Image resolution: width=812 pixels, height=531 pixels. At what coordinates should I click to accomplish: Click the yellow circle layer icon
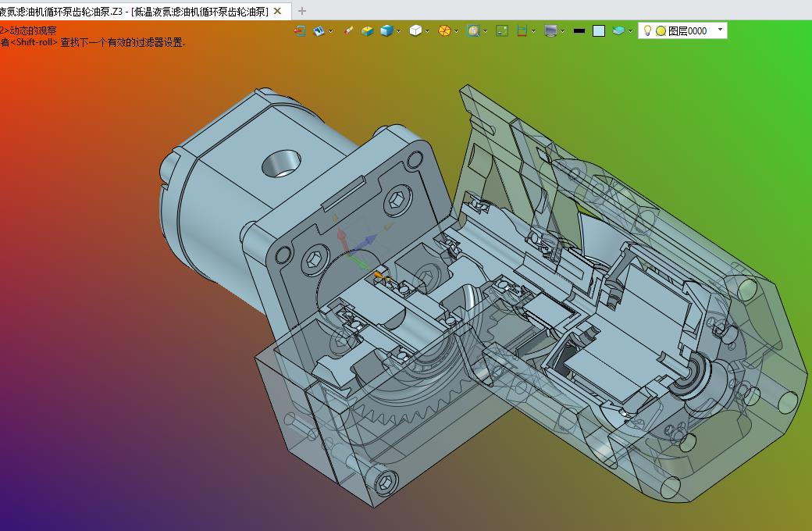(x=661, y=31)
